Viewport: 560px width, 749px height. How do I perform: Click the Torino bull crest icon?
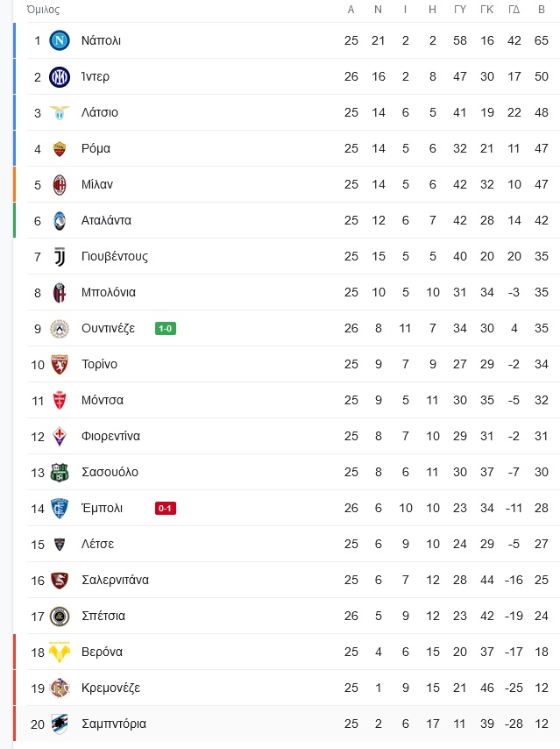click(x=60, y=365)
